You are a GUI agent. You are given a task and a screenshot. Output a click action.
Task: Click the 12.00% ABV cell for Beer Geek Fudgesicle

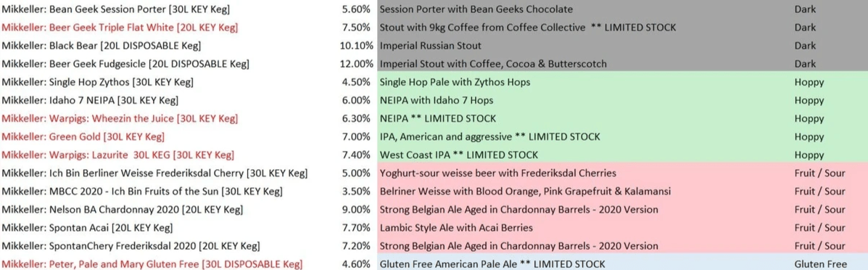click(357, 64)
